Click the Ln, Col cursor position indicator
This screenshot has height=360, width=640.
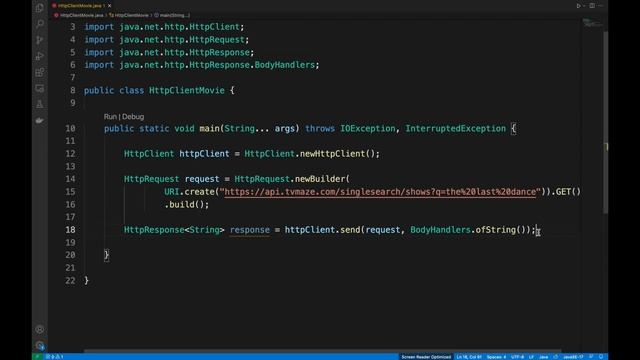coord(469,357)
